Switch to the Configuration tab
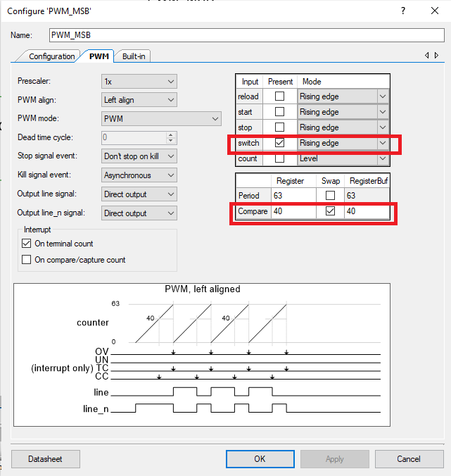Viewport: 451px width, 476px height. (51, 56)
